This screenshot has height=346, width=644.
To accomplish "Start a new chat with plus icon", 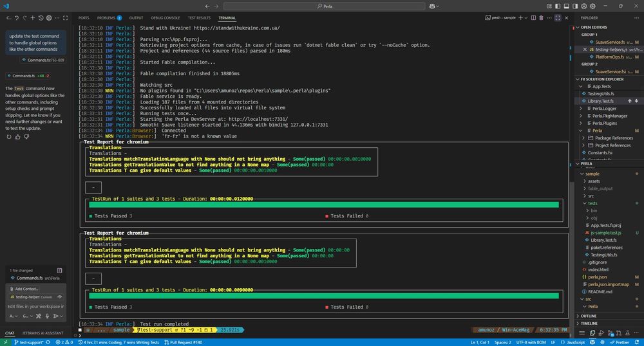I will [x=32, y=18].
